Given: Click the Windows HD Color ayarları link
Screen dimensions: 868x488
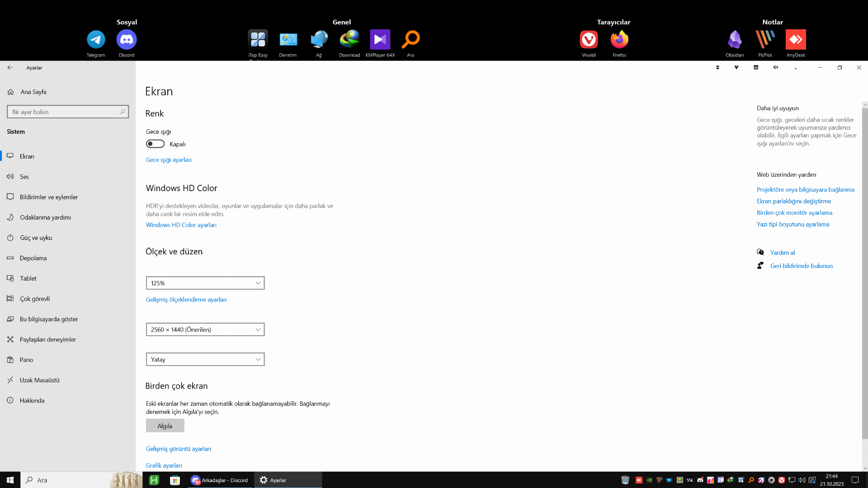Looking at the screenshot, I should 181,225.
